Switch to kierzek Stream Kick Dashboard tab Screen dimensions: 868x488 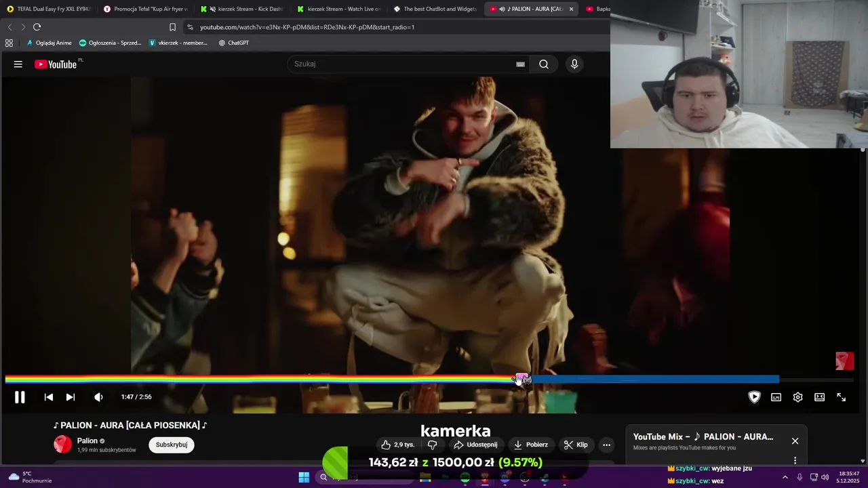pos(243,9)
